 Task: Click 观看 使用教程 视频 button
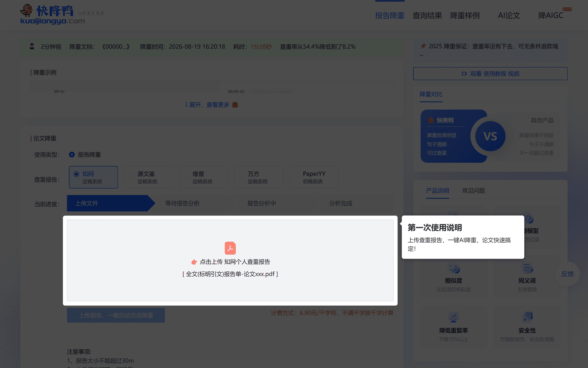pos(490,74)
